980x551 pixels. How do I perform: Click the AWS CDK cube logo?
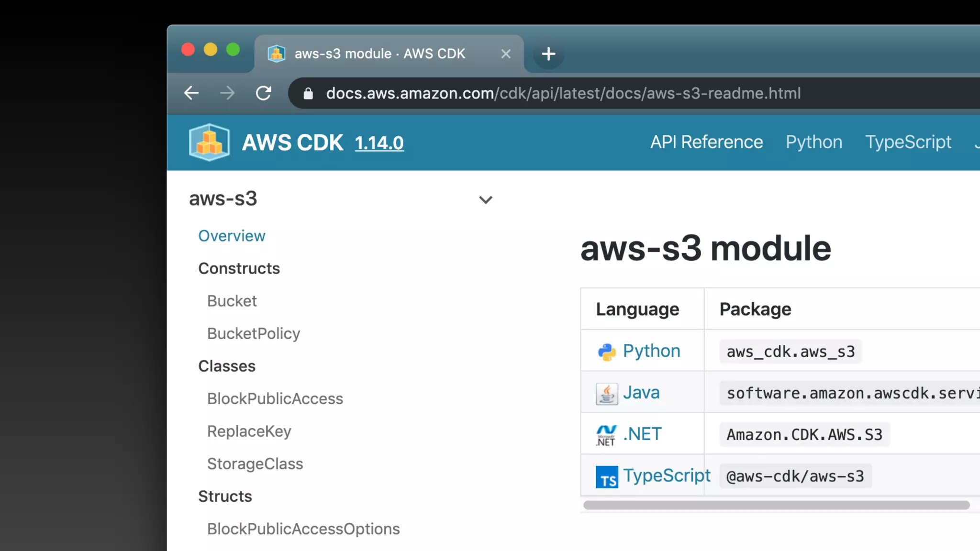(209, 142)
